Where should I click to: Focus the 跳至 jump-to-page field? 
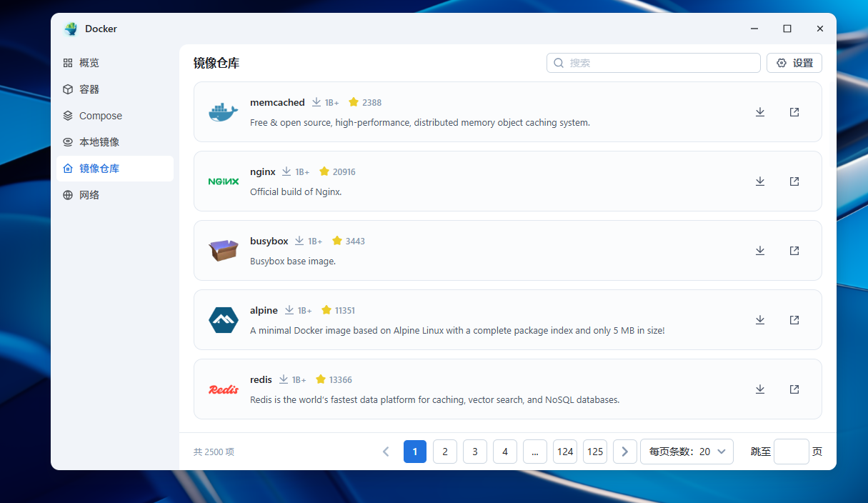tap(792, 452)
